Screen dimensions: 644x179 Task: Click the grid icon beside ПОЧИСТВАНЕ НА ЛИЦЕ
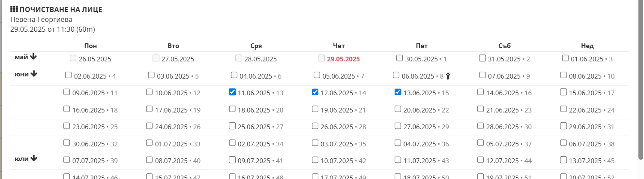(x=14, y=9)
